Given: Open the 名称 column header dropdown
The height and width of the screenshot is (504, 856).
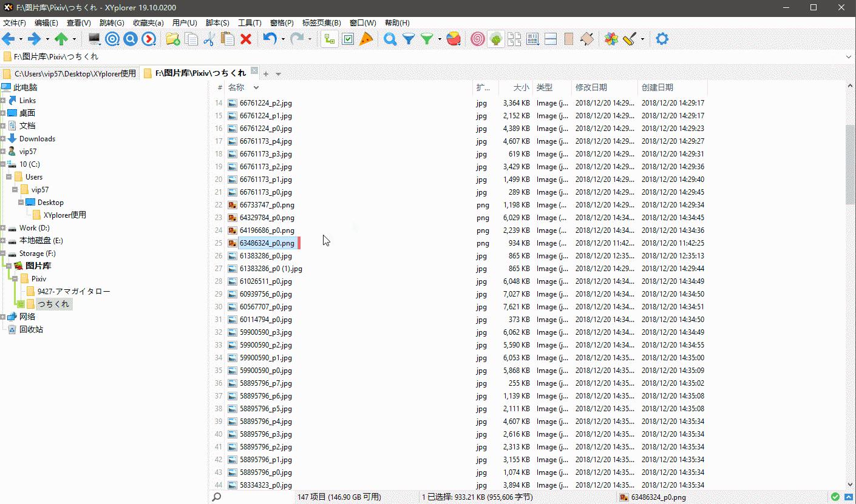Looking at the screenshot, I should point(256,87).
